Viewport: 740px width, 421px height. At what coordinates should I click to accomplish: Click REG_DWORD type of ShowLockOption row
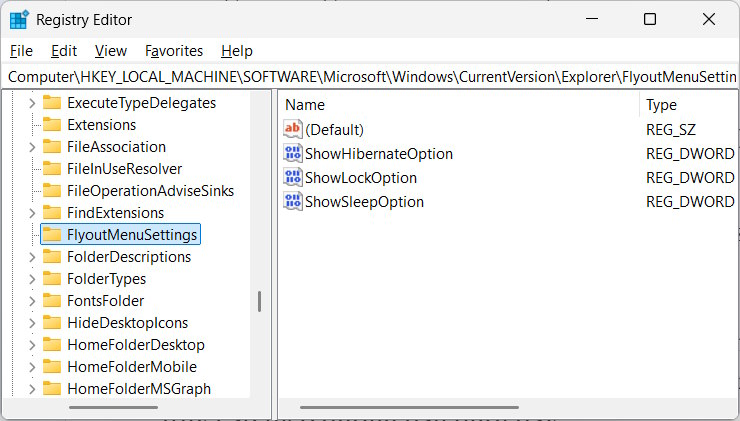pos(690,178)
